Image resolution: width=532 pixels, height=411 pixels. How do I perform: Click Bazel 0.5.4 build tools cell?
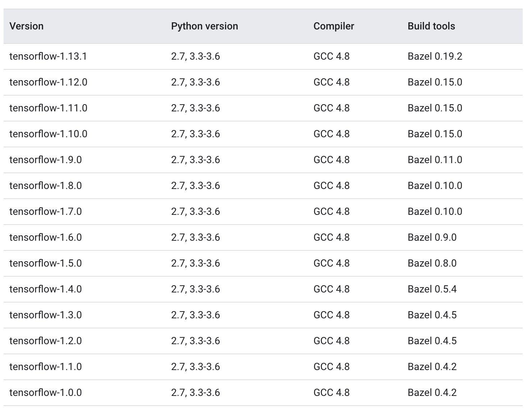click(x=432, y=289)
